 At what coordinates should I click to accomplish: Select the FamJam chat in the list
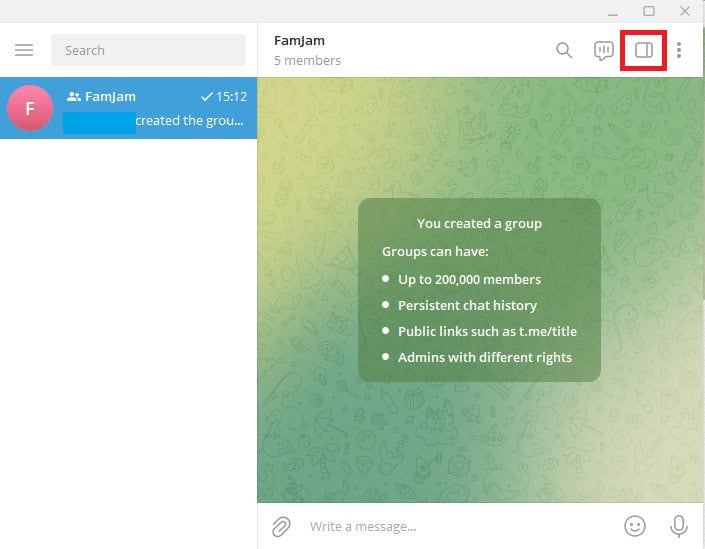coord(129,108)
